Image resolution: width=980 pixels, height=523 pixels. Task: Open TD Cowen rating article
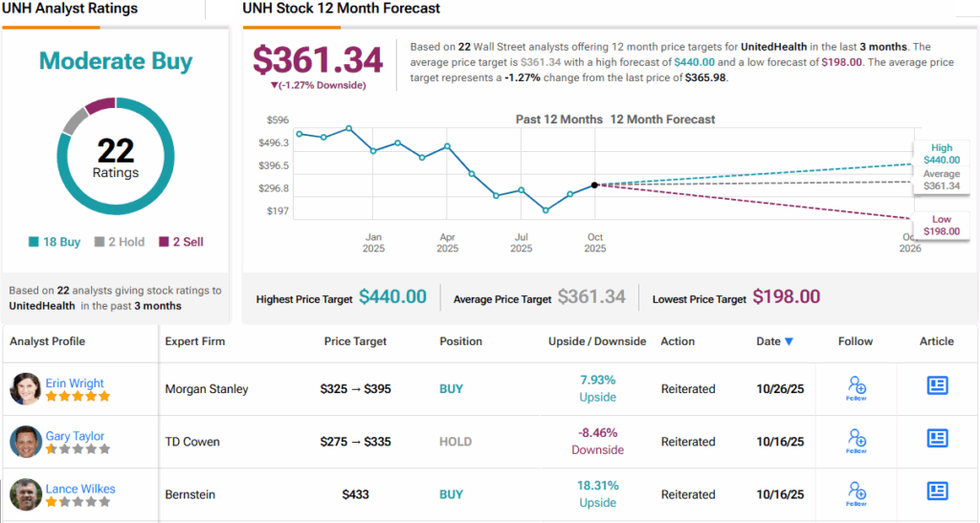pyautogui.click(x=937, y=439)
